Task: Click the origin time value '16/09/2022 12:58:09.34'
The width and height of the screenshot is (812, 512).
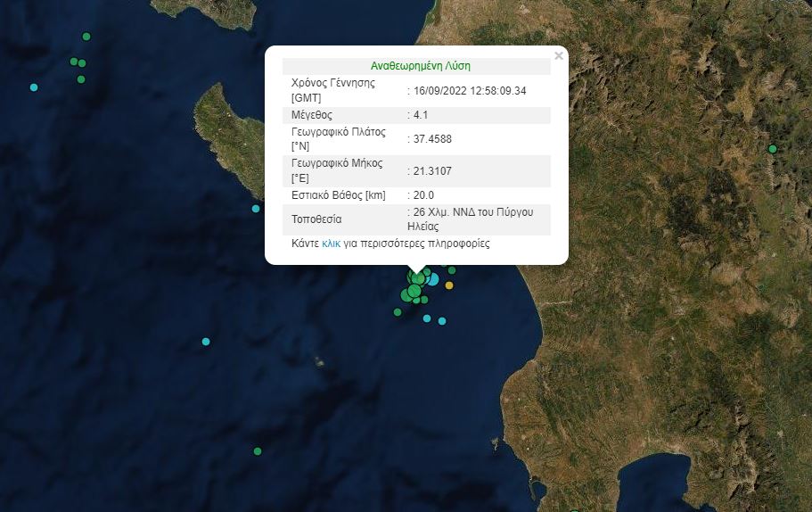Action: point(470,91)
